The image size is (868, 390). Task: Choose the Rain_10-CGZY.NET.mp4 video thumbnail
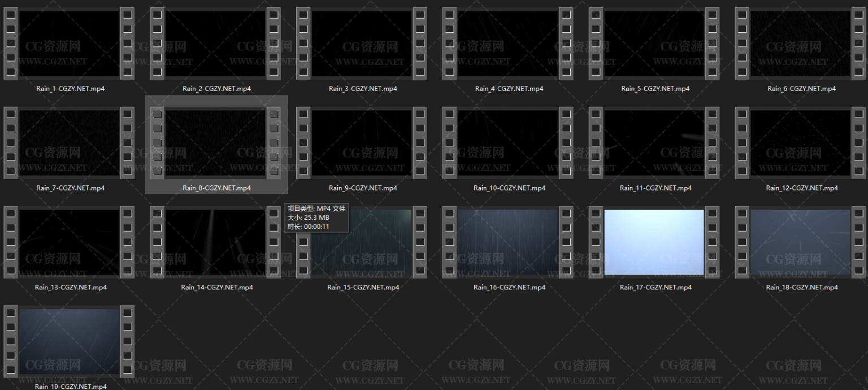pyautogui.click(x=508, y=143)
